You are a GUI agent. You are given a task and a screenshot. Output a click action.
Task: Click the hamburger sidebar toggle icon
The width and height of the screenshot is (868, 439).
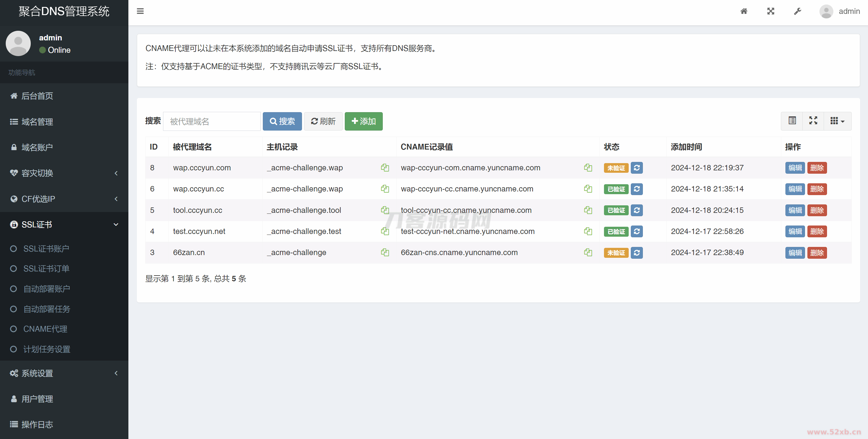[140, 11]
